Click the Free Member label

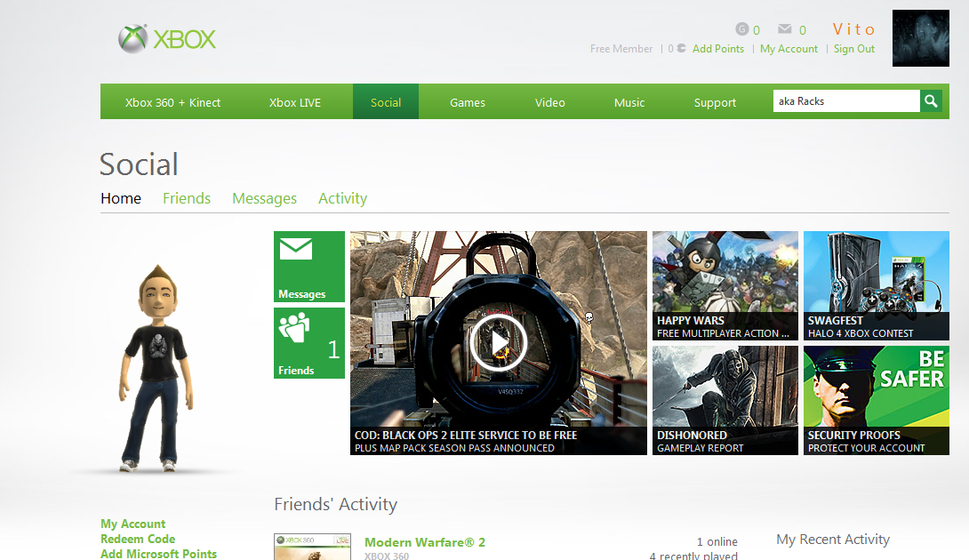(x=621, y=49)
